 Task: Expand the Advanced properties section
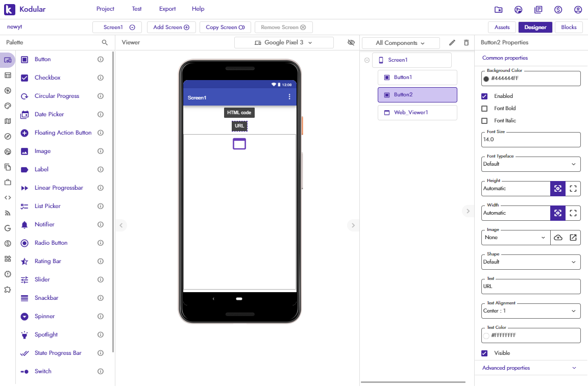point(531,368)
